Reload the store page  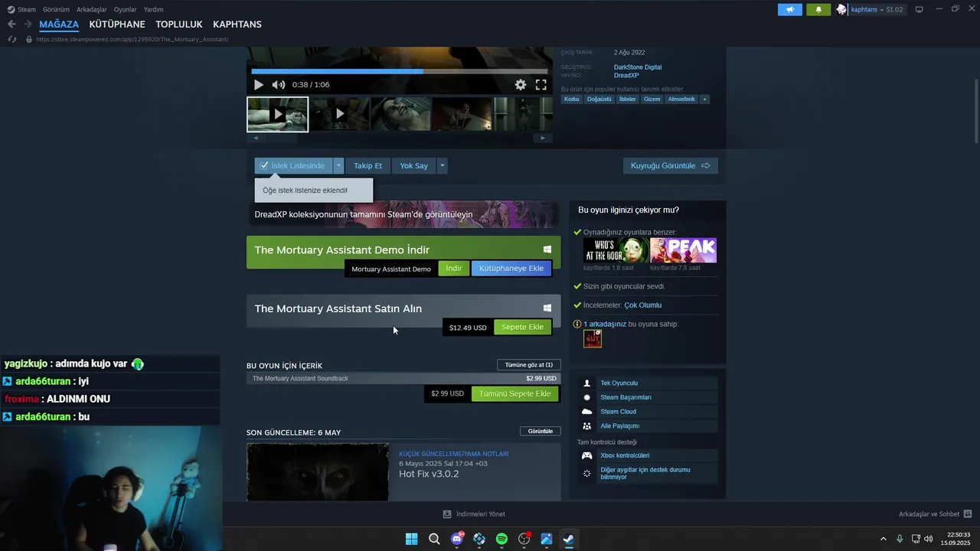point(11,39)
